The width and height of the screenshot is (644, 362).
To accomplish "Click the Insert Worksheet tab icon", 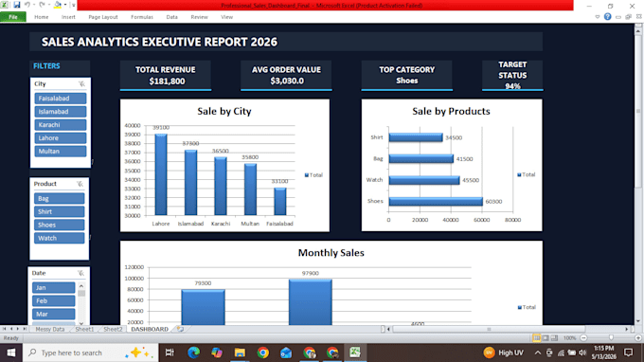I will 180,329.
